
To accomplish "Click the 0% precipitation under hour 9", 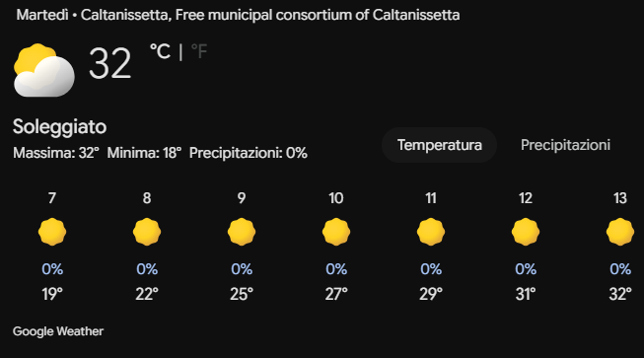I will point(242,269).
